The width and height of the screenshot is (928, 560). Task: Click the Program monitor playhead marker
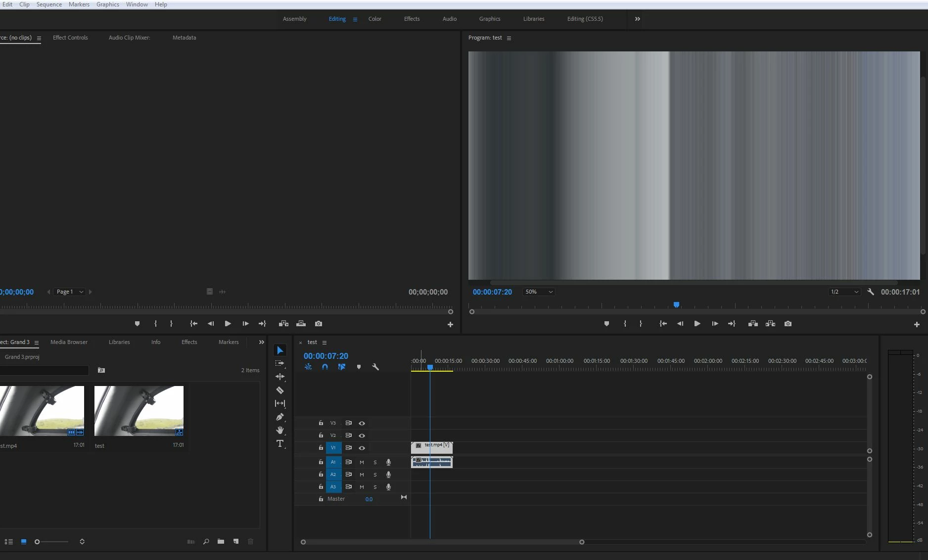point(676,304)
